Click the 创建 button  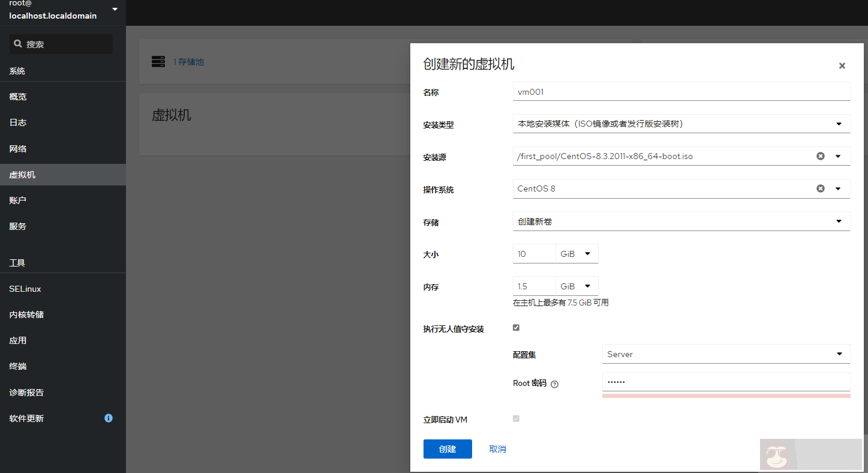[x=447, y=449]
